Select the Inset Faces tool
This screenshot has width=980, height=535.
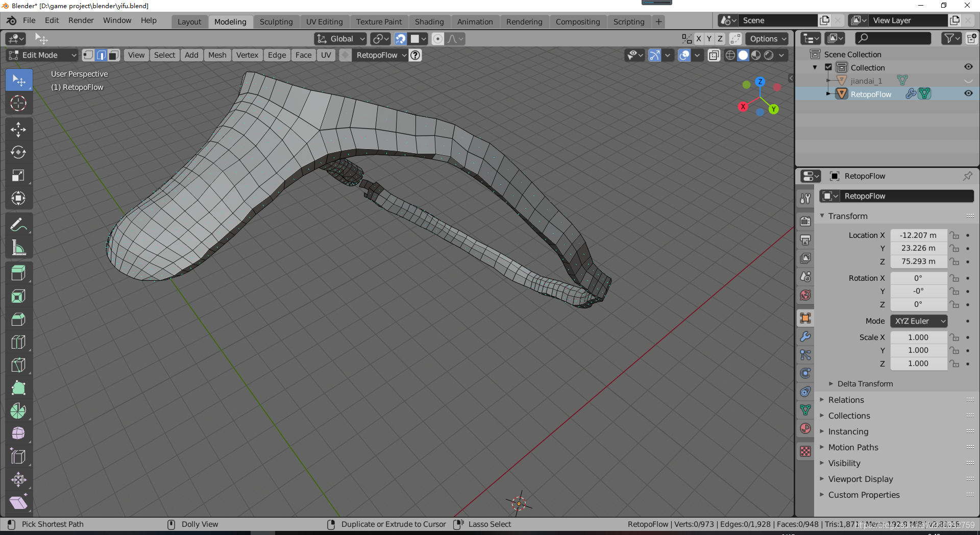point(18,297)
